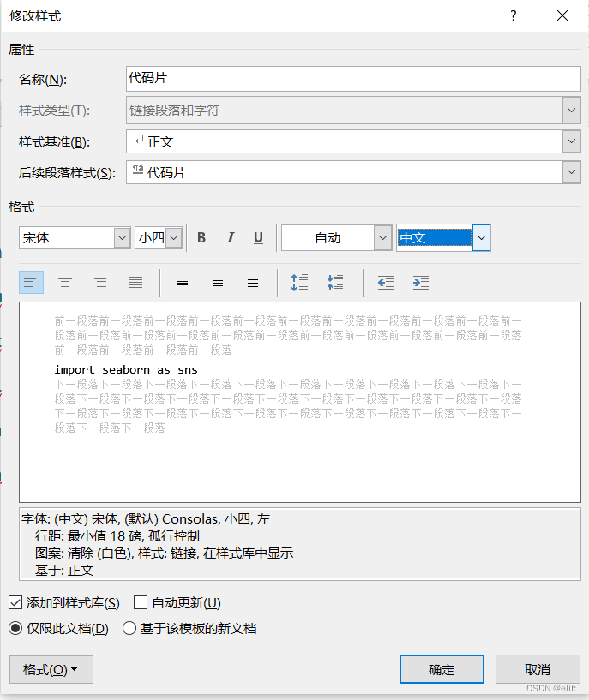Apply center alignment to paragraph
The width and height of the screenshot is (589, 700).
pos(65,283)
